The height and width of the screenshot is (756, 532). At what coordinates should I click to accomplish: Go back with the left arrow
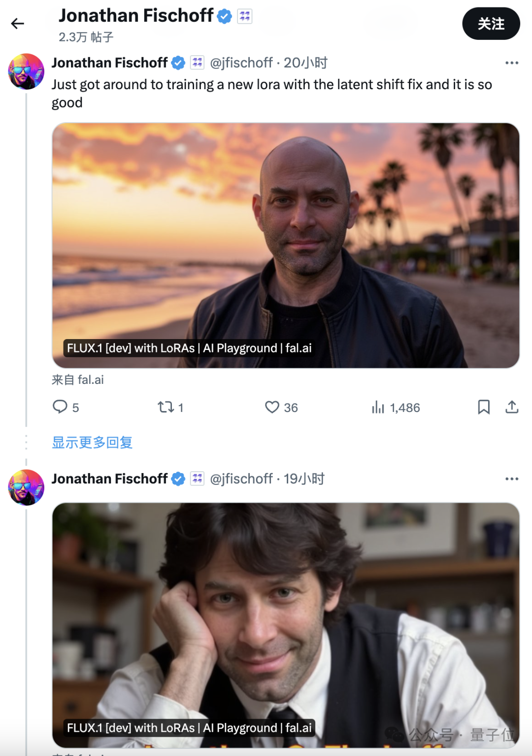[18, 24]
